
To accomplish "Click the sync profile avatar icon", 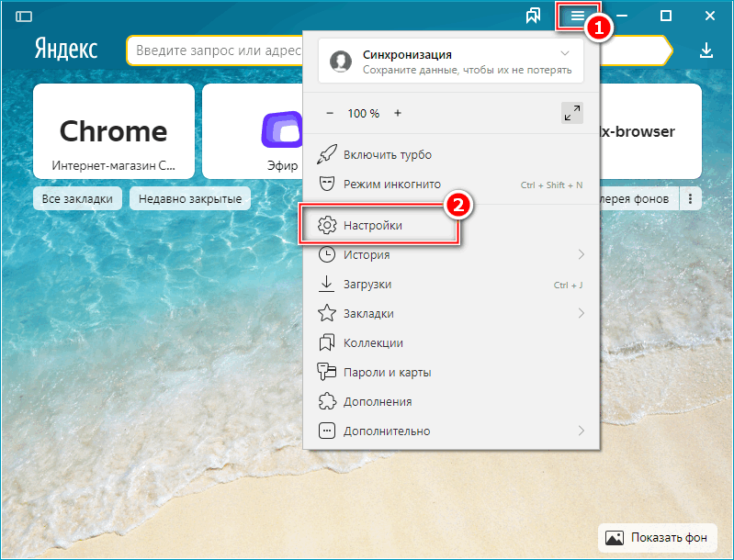I will tap(342, 61).
